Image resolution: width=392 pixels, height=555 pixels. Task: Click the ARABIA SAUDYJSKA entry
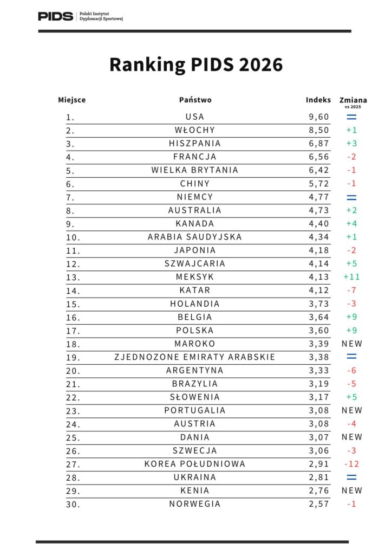tap(195, 237)
